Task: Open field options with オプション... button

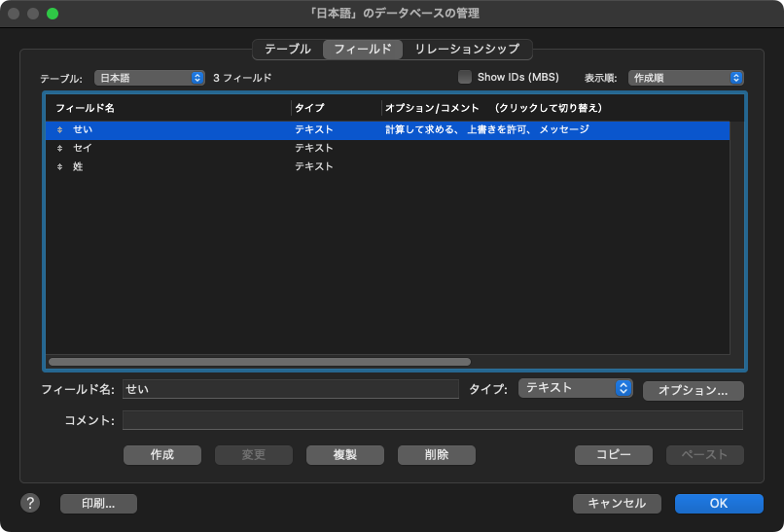Action: pyautogui.click(x=694, y=391)
